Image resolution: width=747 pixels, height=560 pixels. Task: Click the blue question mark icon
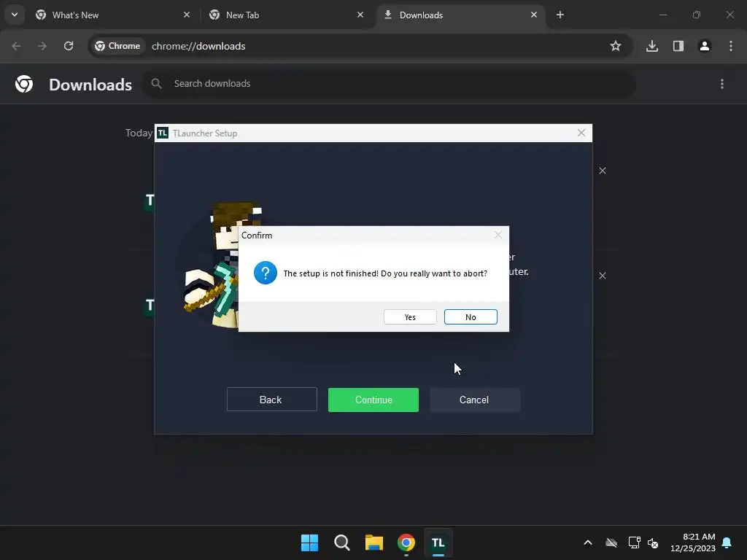266,273
